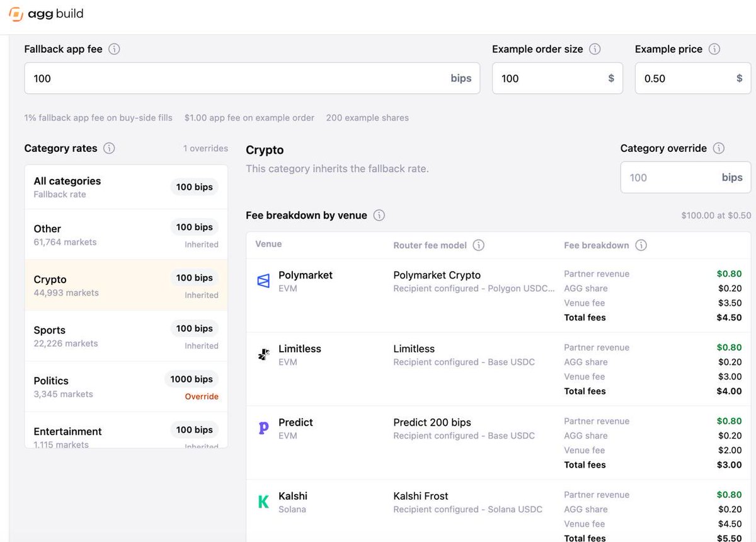Click 'This category inherits the fallback rate.' text
The image size is (756, 542).
click(x=337, y=169)
